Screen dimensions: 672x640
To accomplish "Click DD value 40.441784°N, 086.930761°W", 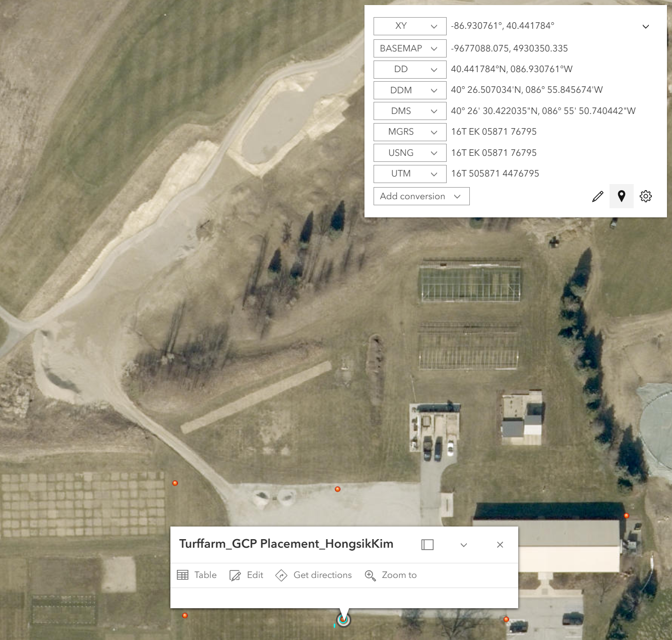I will [x=512, y=69].
